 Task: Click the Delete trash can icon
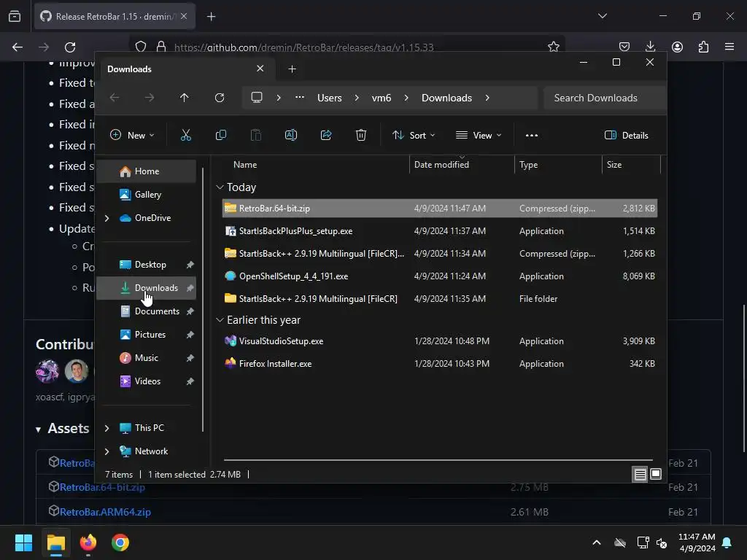click(361, 135)
